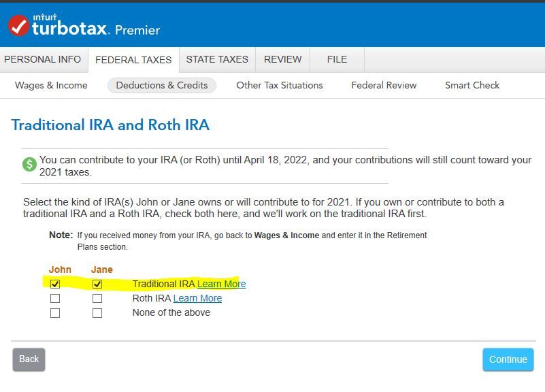Open Other Tax Situations section

click(x=280, y=86)
